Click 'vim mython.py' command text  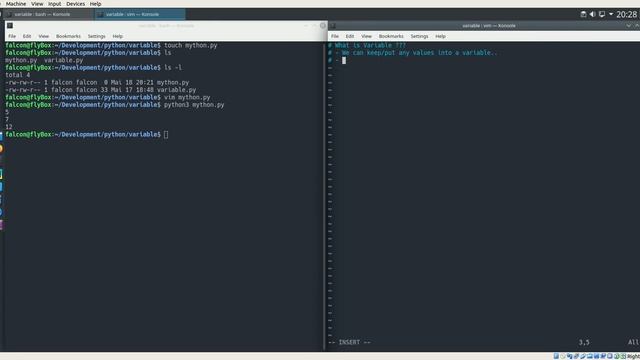tap(187, 98)
